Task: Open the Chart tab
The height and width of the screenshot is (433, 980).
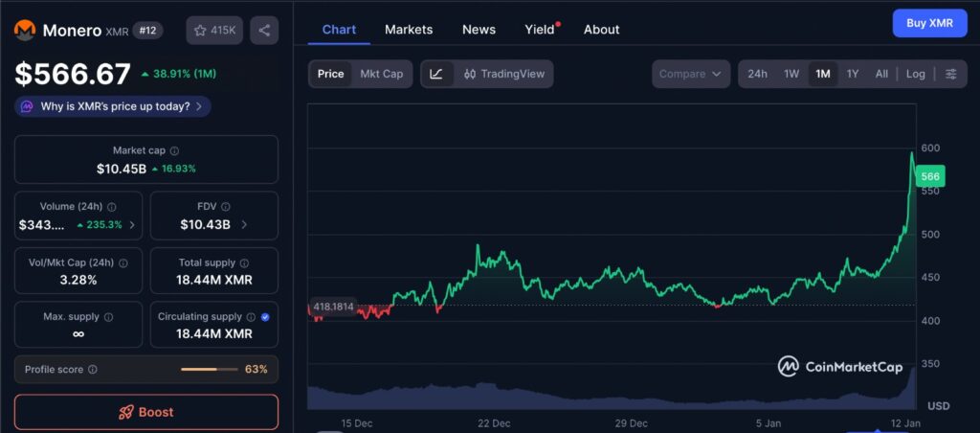Action: [339, 30]
